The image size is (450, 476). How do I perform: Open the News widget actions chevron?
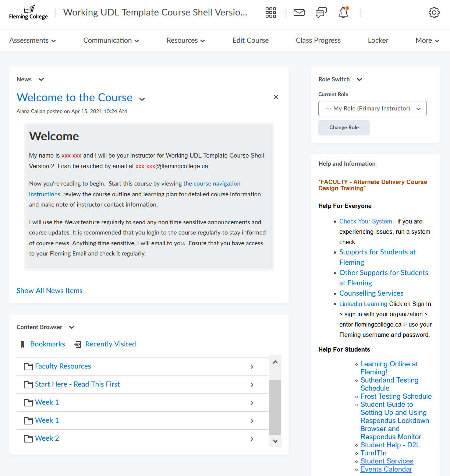pos(41,80)
